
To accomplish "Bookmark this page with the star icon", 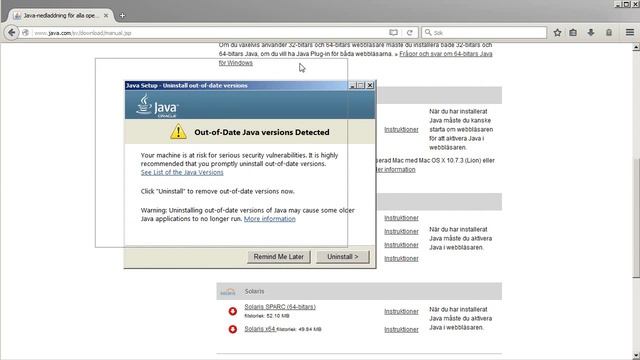I will [557, 33].
